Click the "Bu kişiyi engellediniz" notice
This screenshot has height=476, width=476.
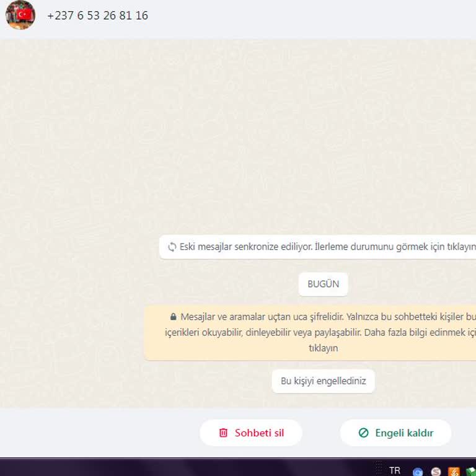[324, 381]
